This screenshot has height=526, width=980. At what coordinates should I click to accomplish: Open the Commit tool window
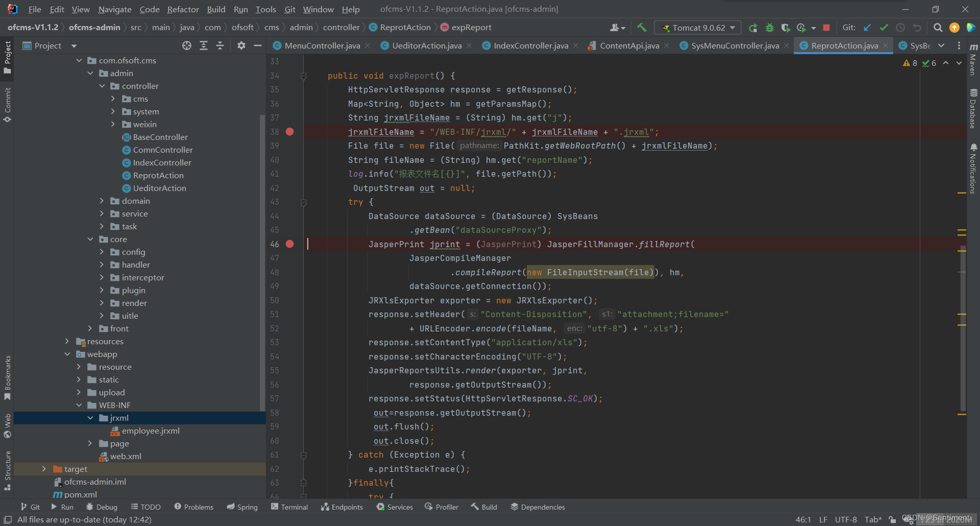point(7,105)
